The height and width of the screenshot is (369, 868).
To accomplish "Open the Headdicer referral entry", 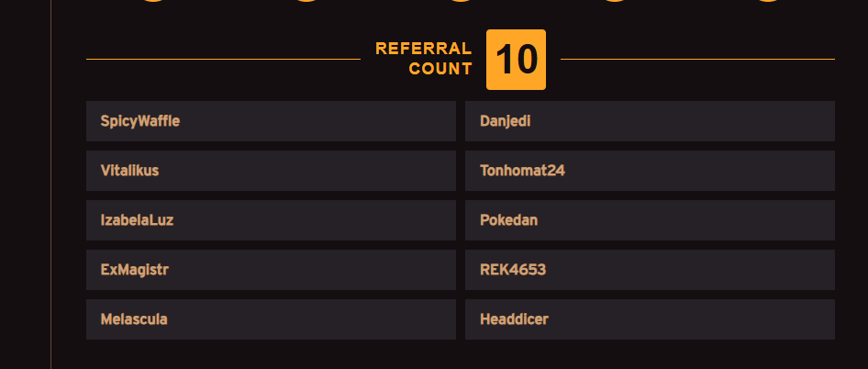I will tap(650, 319).
